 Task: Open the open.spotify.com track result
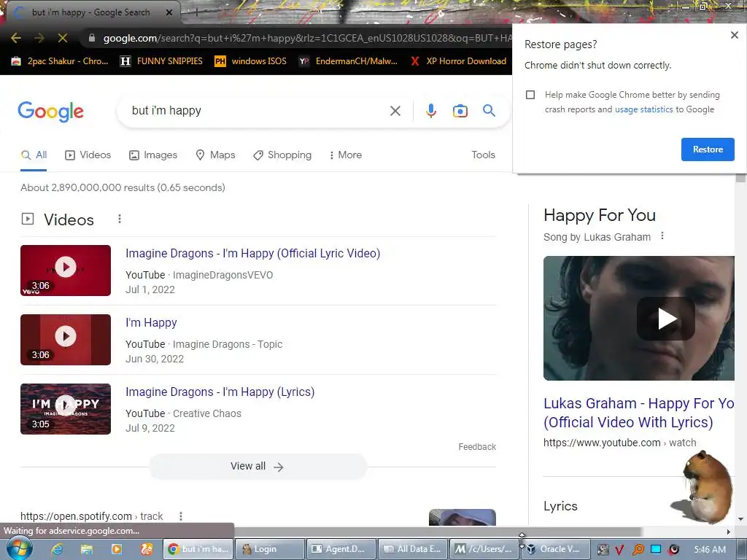coord(91,516)
